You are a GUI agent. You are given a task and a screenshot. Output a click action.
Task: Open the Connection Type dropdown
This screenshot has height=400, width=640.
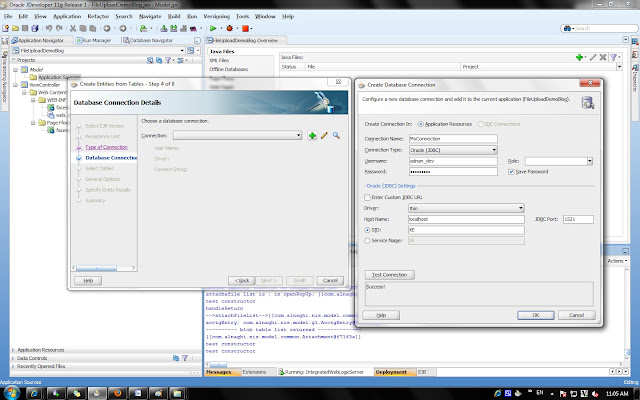coord(494,150)
